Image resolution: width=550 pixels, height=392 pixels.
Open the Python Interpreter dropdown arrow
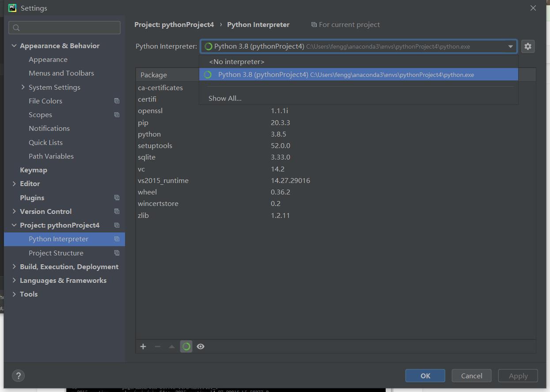pos(510,46)
